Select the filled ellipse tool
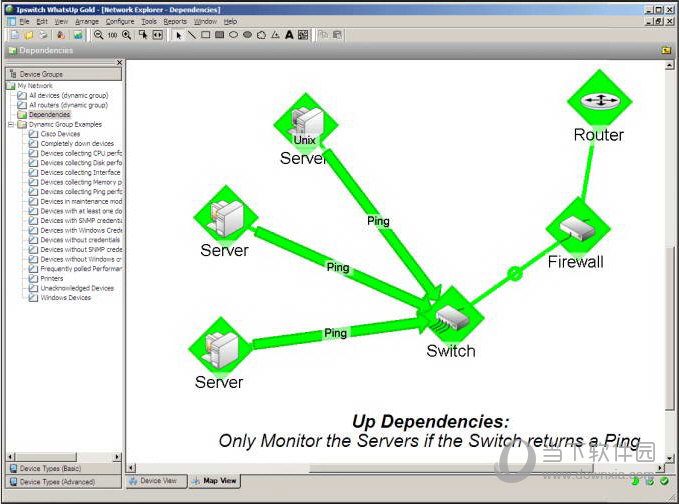Viewport: 679px width, 504px height. pyautogui.click(x=247, y=35)
